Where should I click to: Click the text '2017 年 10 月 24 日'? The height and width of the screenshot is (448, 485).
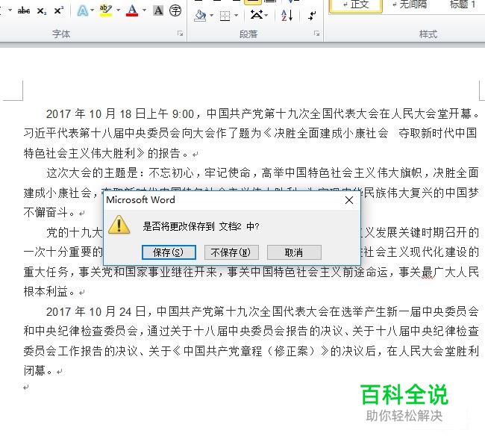tap(96, 311)
